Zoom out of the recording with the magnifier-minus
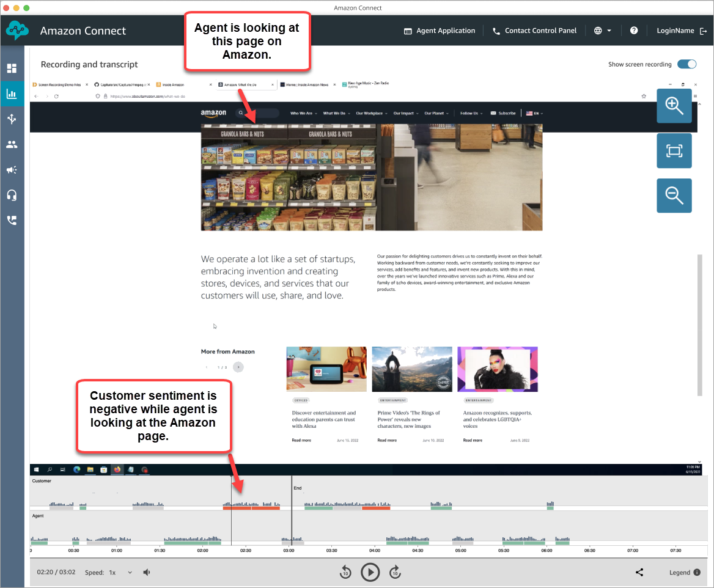 click(x=674, y=195)
